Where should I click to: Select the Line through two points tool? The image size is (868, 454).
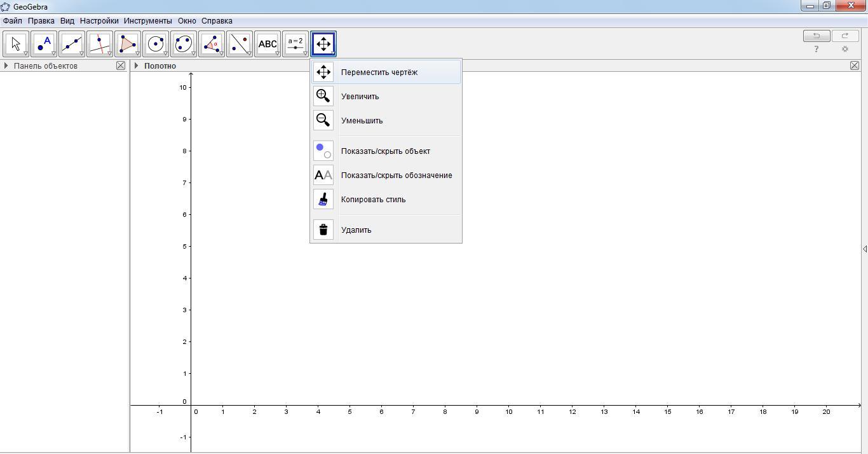pyautogui.click(x=72, y=44)
